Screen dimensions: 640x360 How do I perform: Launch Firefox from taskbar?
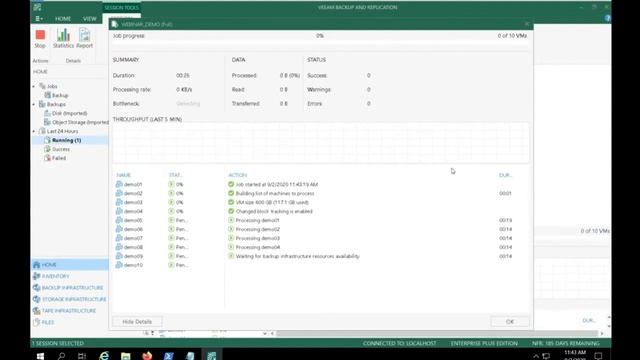pos(147,356)
